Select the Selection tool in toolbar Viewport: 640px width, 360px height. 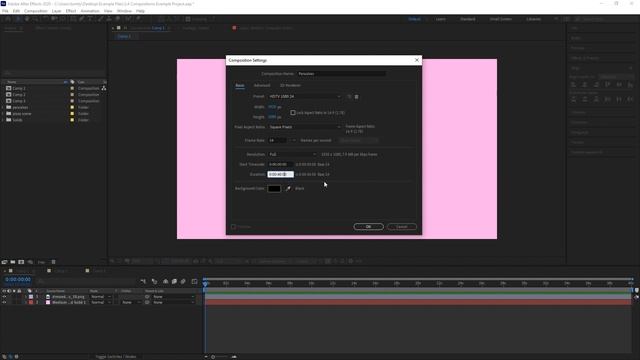tap(18, 19)
